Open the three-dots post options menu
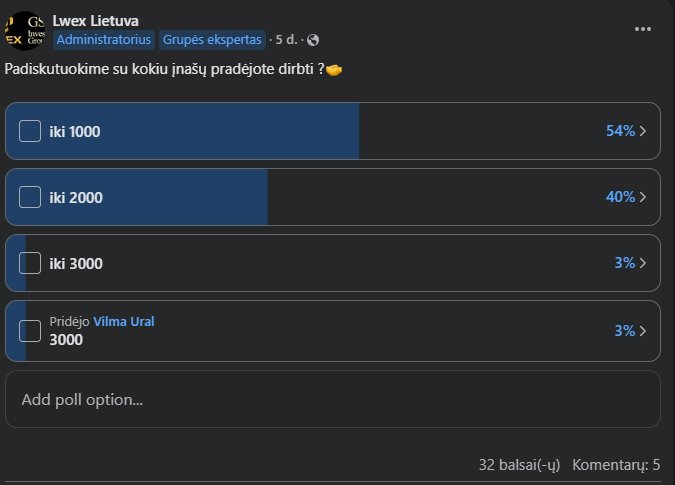This screenshot has width=675, height=485. pos(643,29)
